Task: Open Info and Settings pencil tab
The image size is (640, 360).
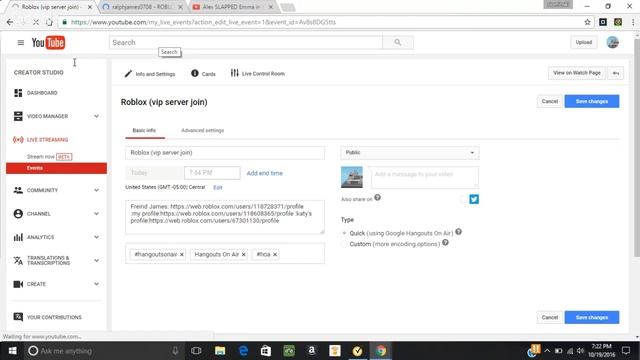Action: (150, 74)
